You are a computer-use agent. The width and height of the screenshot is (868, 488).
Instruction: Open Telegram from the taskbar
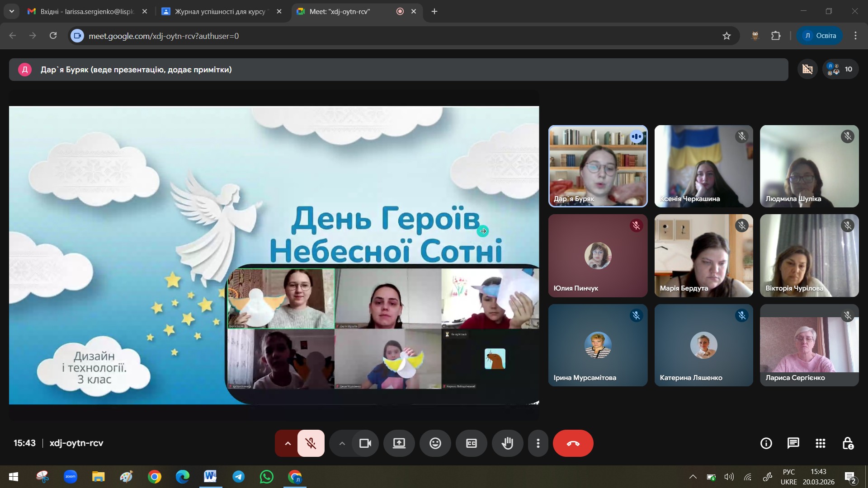click(239, 477)
